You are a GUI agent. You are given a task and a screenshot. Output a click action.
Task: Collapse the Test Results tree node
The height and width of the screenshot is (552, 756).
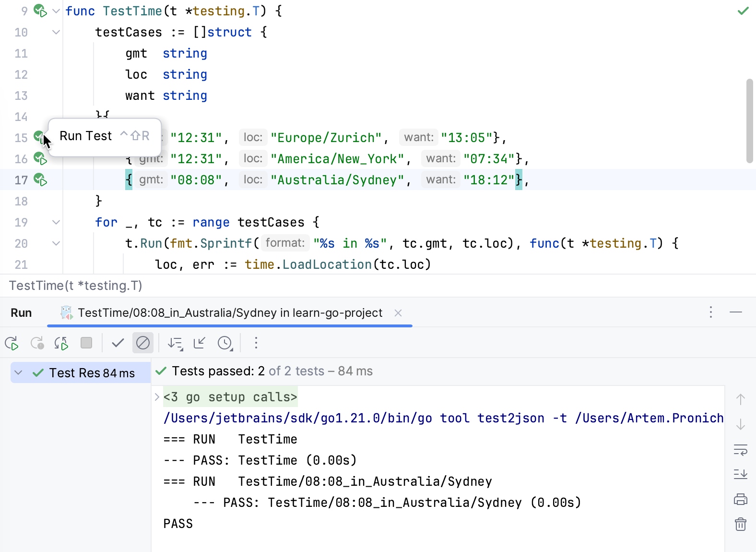point(19,373)
